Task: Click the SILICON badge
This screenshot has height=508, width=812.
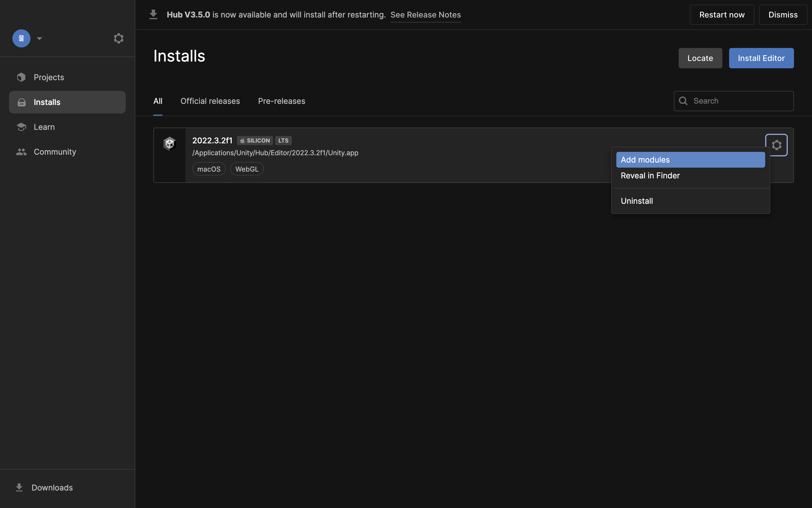Action: [x=255, y=141]
